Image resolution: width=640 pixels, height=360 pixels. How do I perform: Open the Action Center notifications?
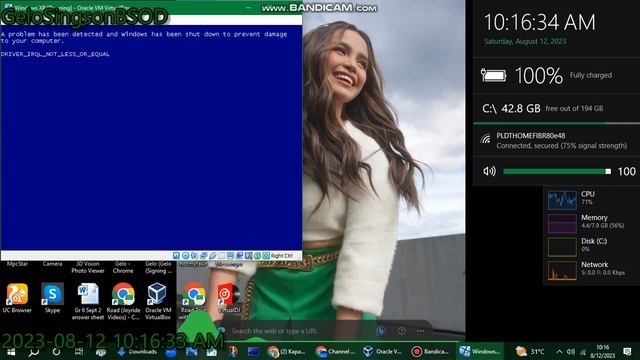click(x=627, y=351)
